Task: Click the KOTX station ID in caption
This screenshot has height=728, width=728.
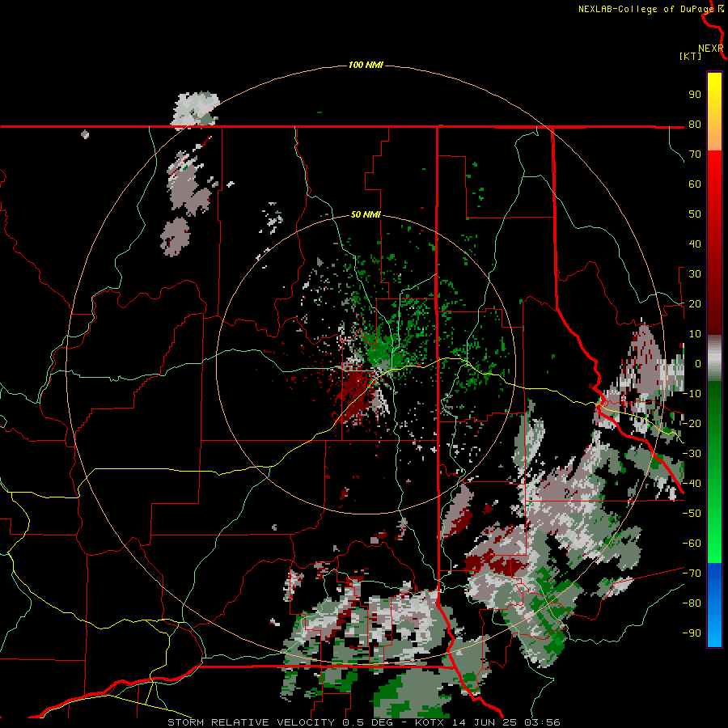Action: pos(430,722)
